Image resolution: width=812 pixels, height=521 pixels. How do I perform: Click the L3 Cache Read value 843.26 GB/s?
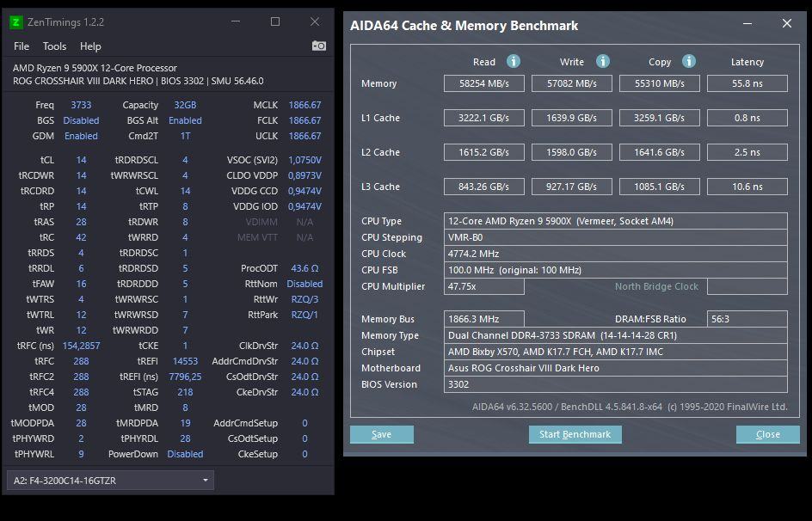point(484,187)
